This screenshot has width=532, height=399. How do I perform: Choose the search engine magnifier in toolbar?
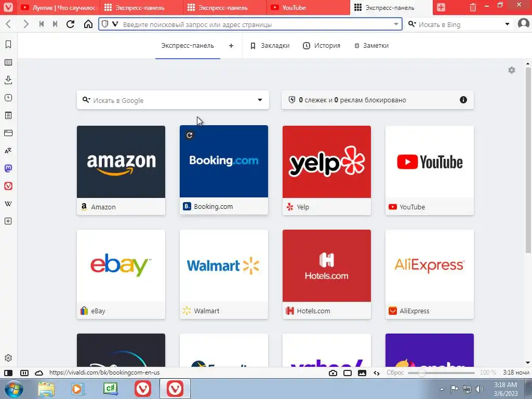pyautogui.click(x=412, y=24)
